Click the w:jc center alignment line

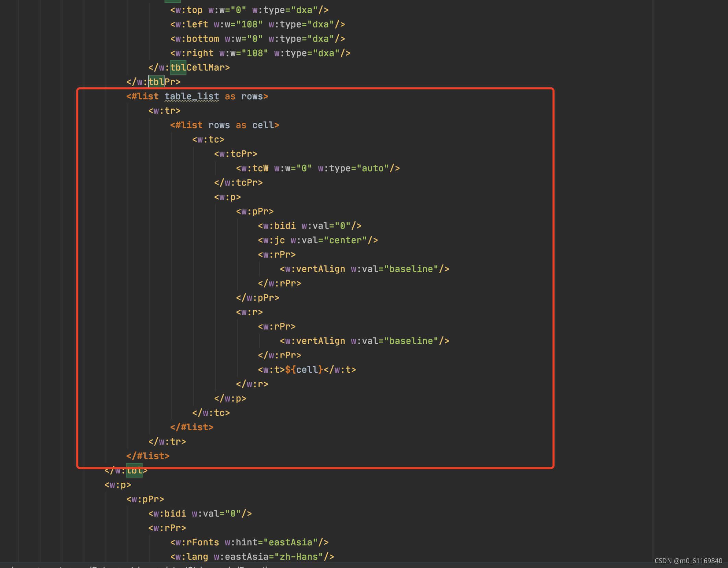point(318,240)
